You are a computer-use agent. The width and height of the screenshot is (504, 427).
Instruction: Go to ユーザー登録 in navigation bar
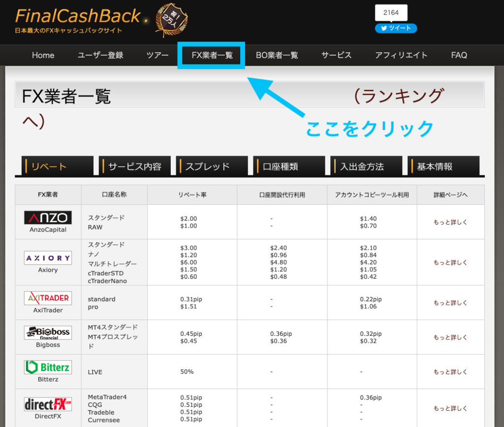coord(100,55)
